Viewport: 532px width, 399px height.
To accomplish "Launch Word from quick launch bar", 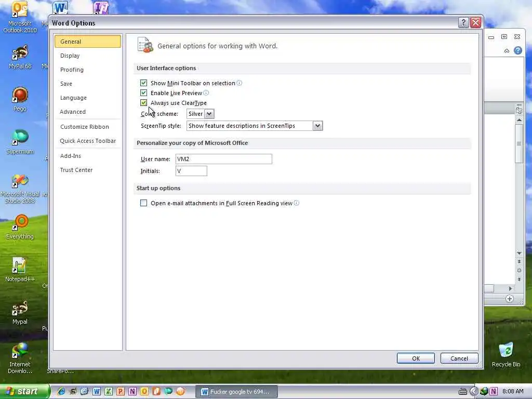I will [x=97, y=391].
